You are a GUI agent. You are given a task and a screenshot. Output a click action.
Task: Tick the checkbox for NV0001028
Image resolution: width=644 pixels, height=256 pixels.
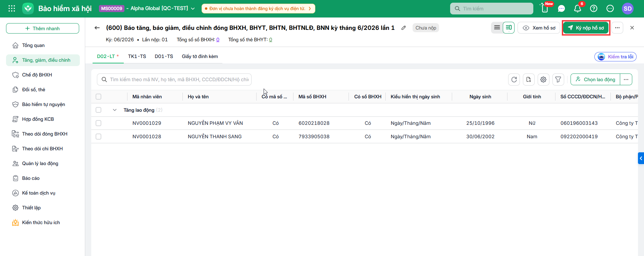tap(98, 137)
